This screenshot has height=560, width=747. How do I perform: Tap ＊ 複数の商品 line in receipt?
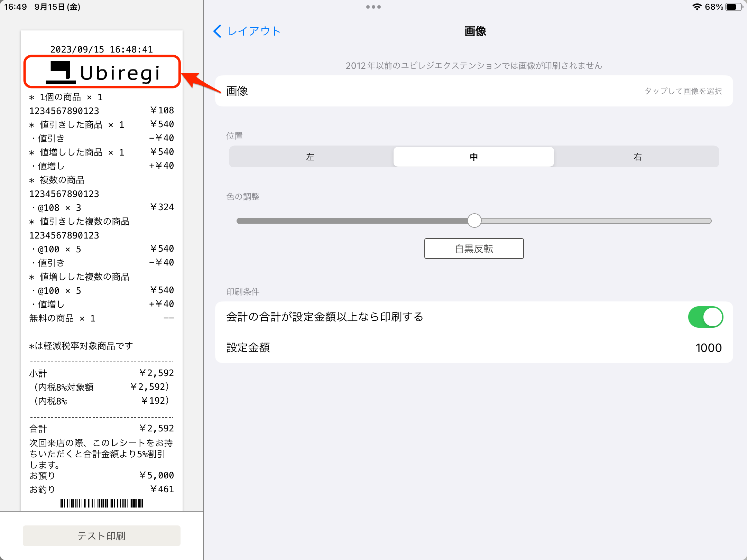coord(57,180)
